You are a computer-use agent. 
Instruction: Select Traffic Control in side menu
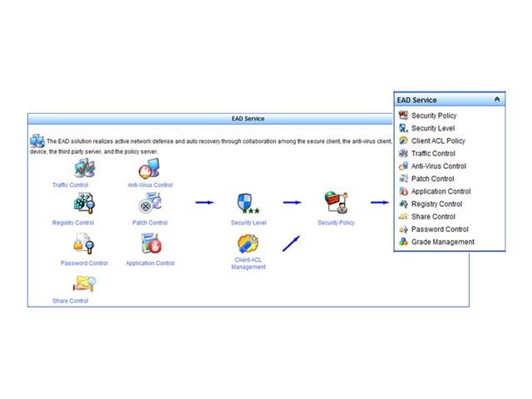click(432, 154)
